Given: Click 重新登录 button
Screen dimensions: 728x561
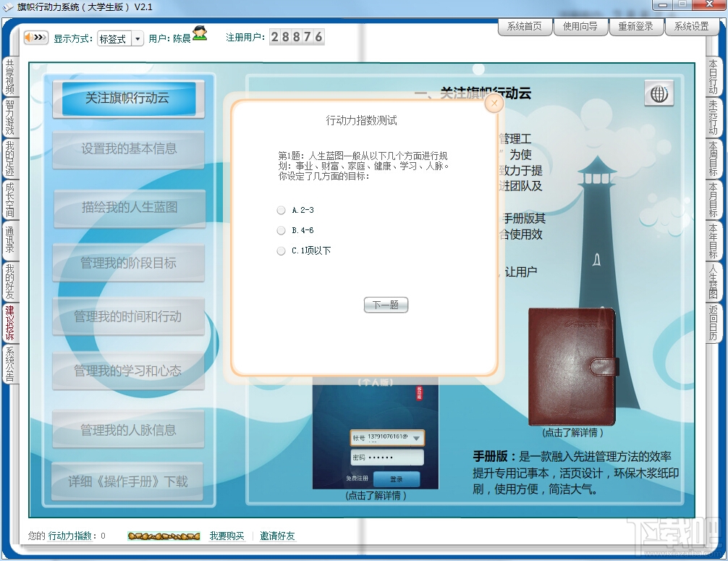Looking at the screenshot, I should tap(636, 27).
